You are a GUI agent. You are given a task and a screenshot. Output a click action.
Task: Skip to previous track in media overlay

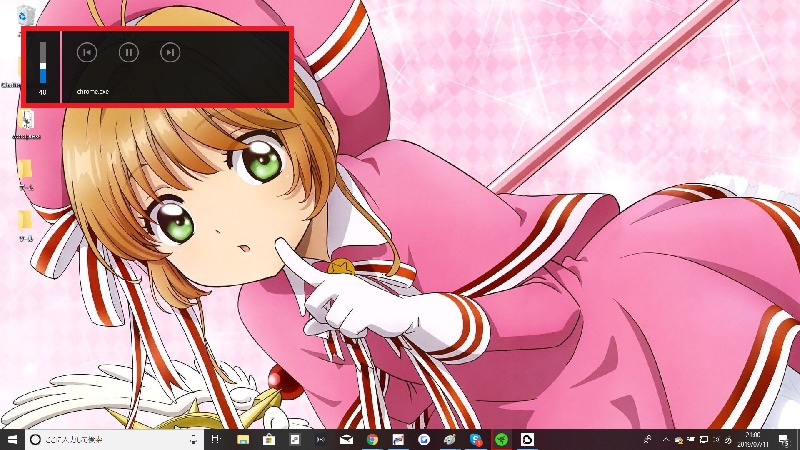[87, 52]
